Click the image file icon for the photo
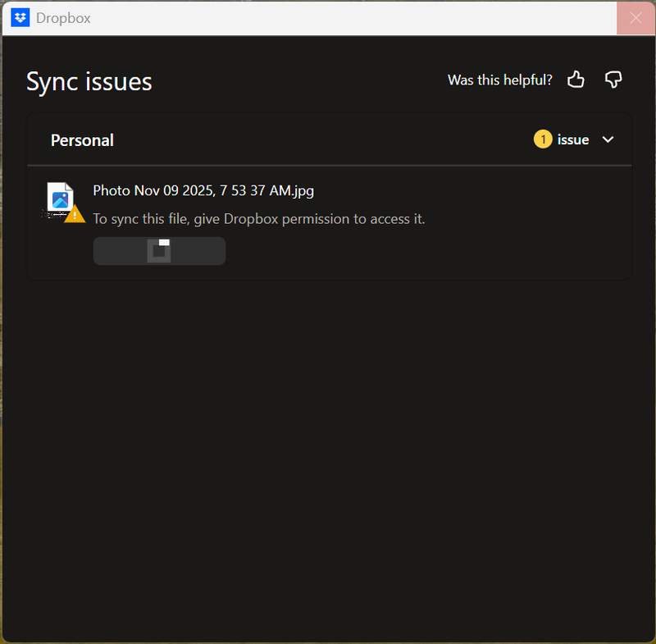This screenshot has height=644, width=656. pyautogui.click(x=61, y=199)
